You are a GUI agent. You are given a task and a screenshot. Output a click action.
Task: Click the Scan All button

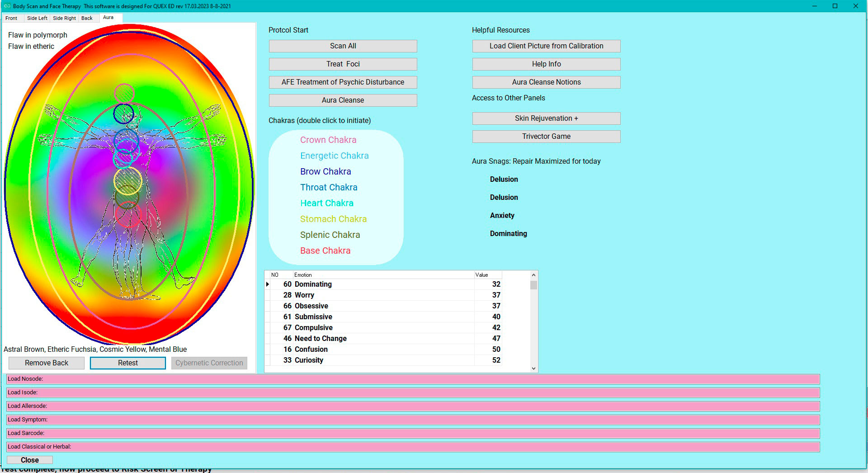pos(343,46)
